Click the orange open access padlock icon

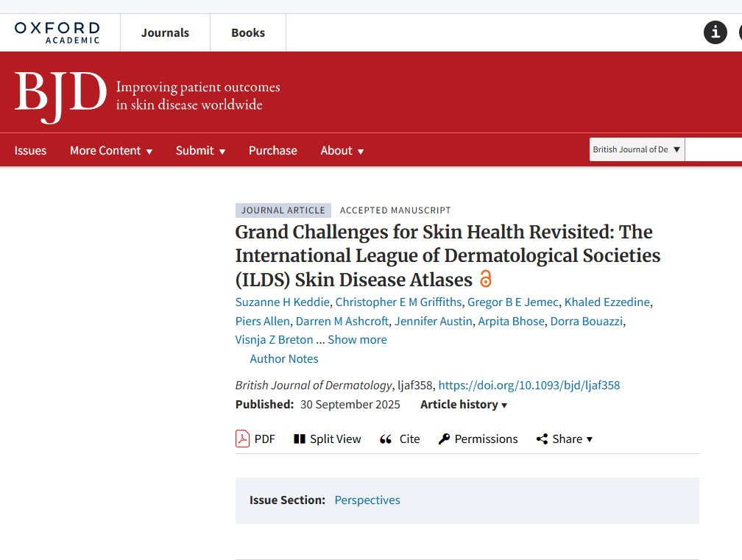pos(485,280)
